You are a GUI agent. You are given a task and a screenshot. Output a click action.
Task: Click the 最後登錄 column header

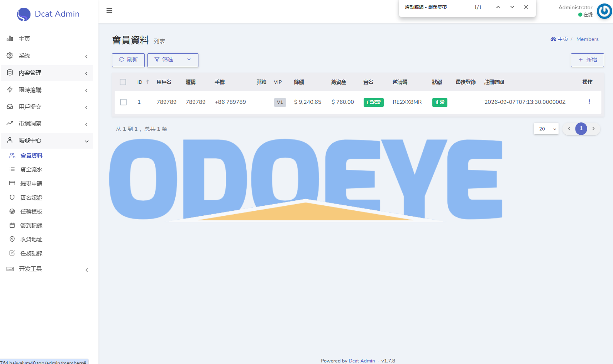pos(466,82)
